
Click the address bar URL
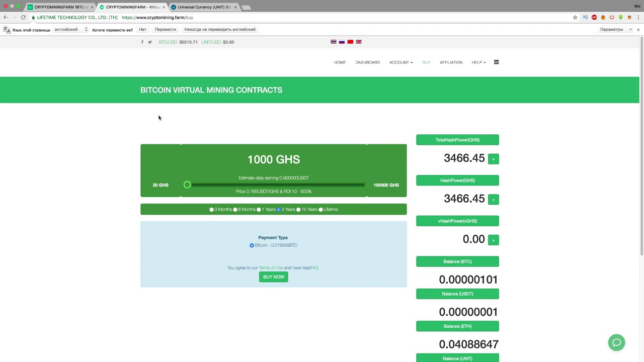(x=157, y=18)
